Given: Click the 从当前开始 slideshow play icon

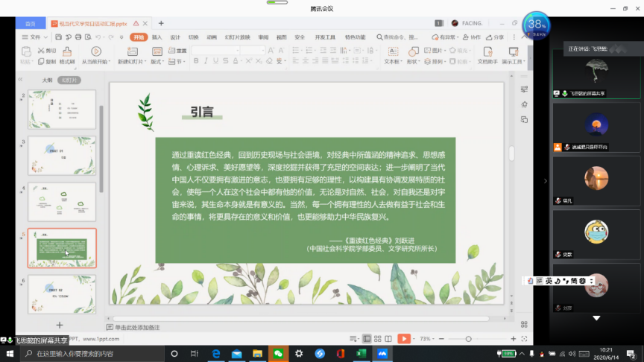Looking at the screenshot, I should [95, 51].
